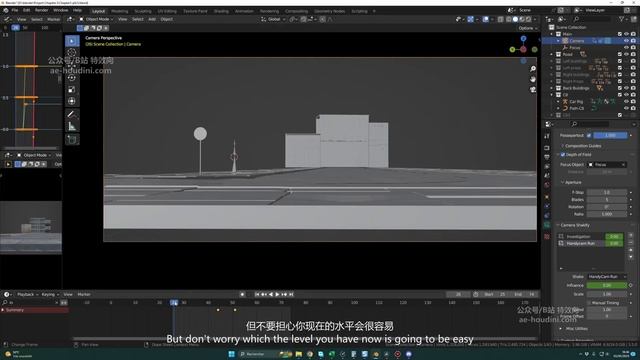Open the View Layer properties tab icon
Image resolution: width=640 pixels, height=360 pixels.
(x=547, y=167)
